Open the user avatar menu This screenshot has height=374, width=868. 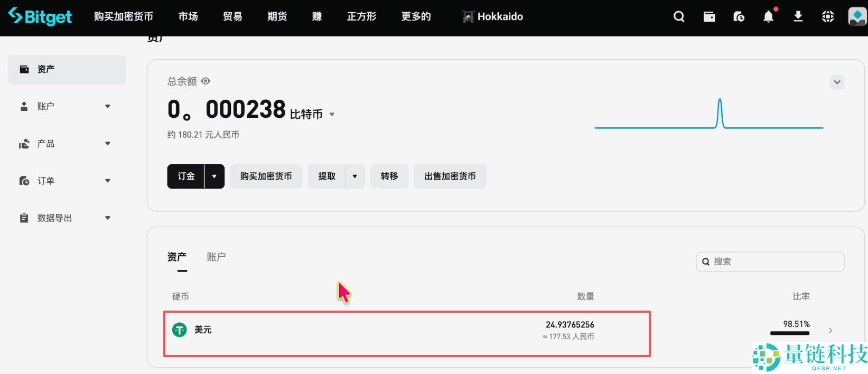[x=857, y=17]
